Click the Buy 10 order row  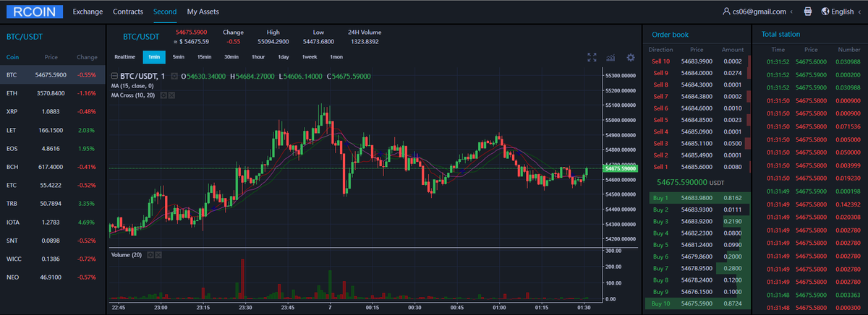pos(698,303)
